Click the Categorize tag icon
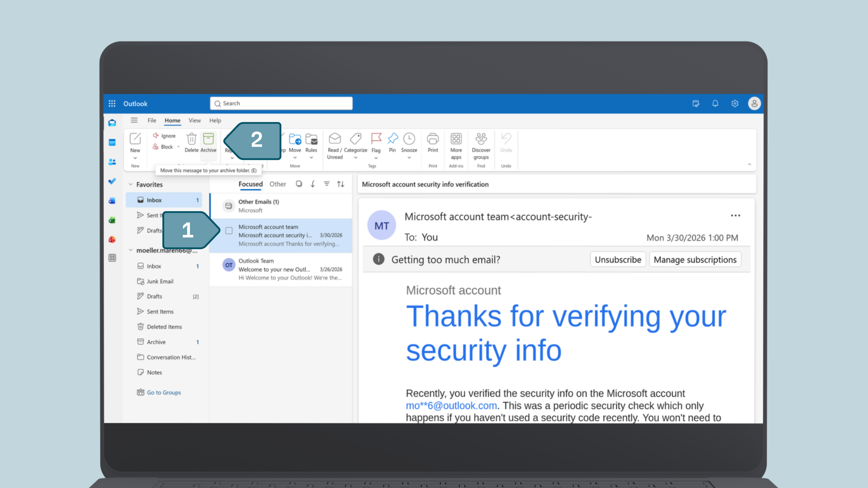This screenshot has height=488, width=868. click(x=355, y=139)
